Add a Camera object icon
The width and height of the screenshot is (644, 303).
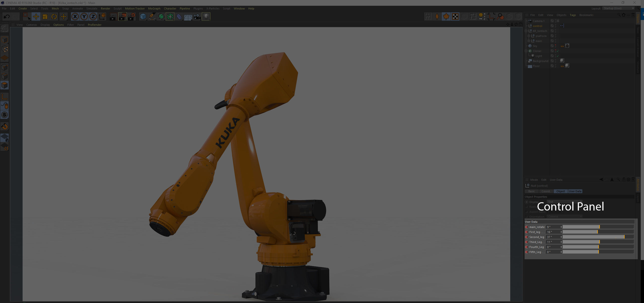197,17
